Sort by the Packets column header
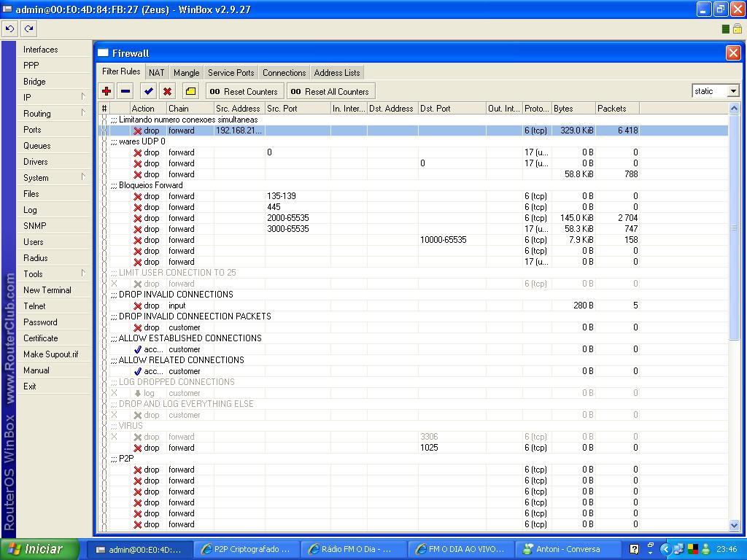The height and width of the screenshot is (560, 747). pos(617,109)
